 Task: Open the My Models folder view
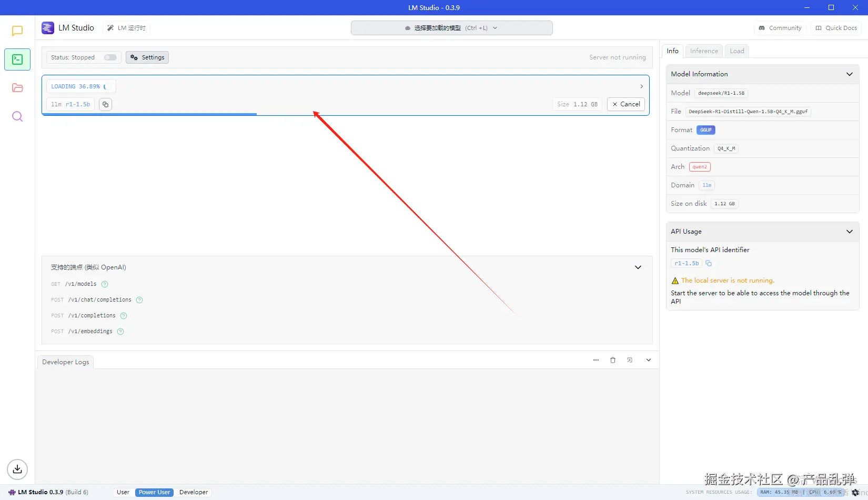(x=17, y=88)
